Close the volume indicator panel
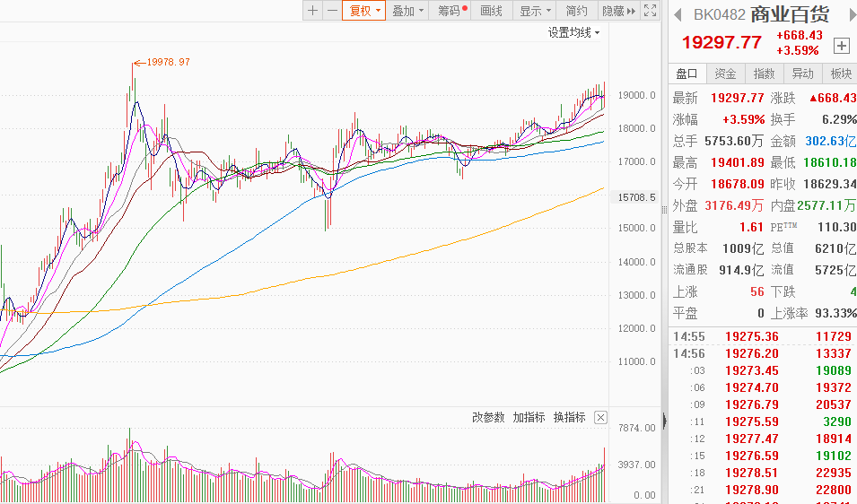 (x=600, y=418)
